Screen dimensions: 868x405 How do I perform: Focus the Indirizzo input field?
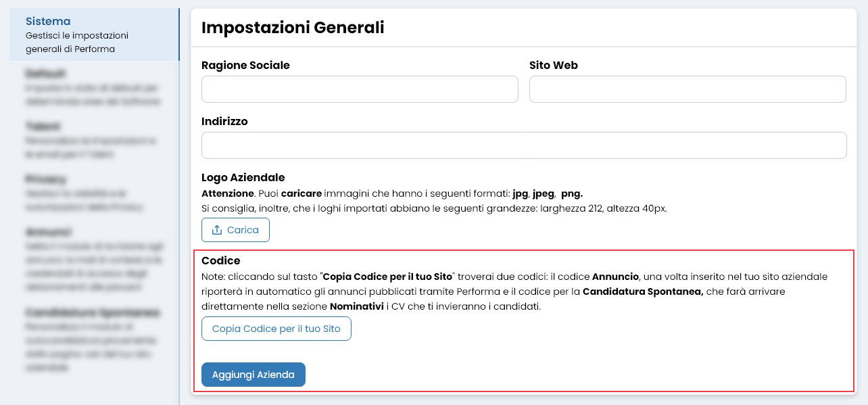pyautogui.click(x=524, y=145)
